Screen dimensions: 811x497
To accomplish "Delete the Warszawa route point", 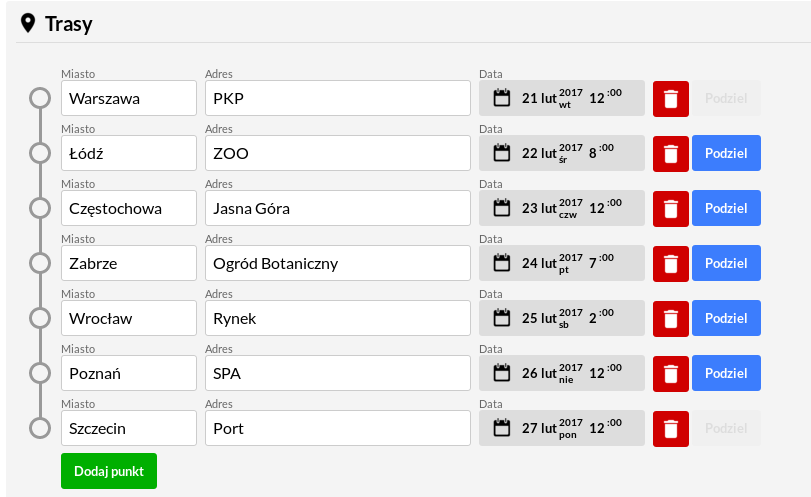I will click(x=670, y=99).
